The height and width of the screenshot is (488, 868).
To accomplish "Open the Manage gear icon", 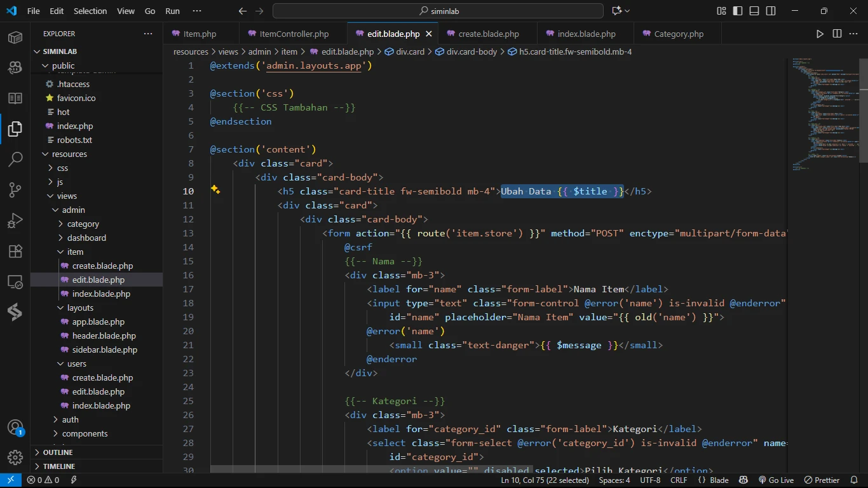I will pos(15,457).
